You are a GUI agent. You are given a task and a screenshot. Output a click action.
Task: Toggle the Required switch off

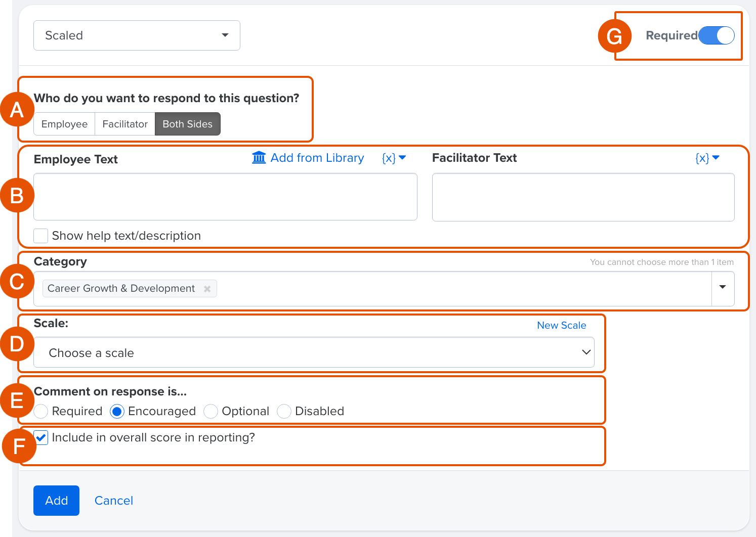(716, 35)
